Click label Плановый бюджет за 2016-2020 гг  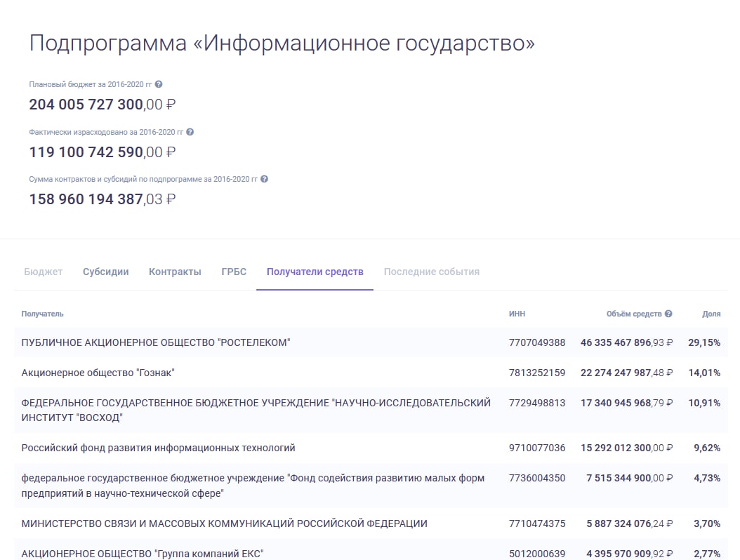point(90,84)
